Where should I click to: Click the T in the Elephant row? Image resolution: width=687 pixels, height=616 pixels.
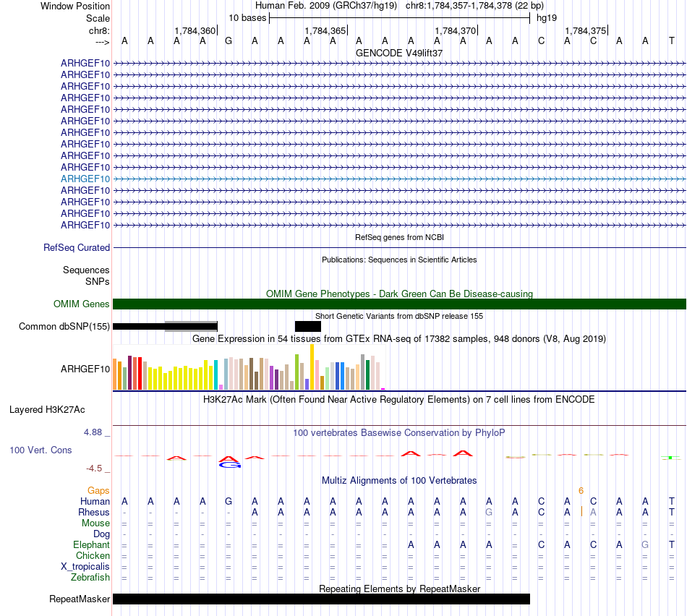tap(672, 544)
